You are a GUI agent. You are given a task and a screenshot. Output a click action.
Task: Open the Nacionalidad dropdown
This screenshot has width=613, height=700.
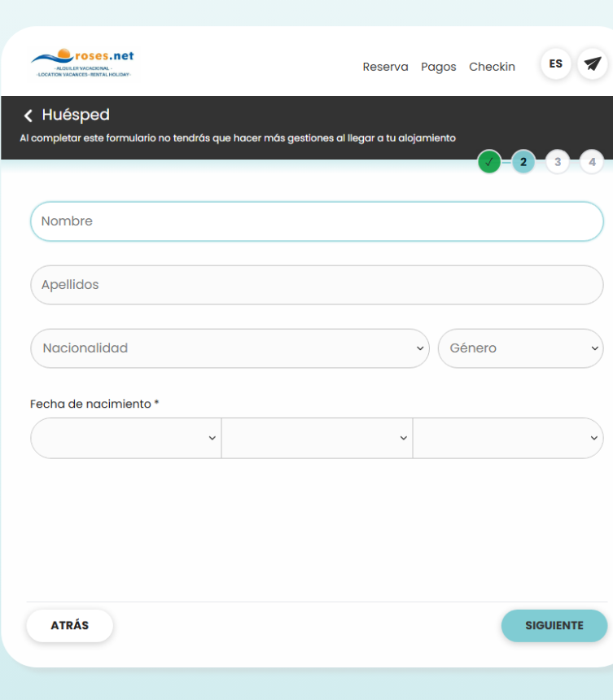(230, 348)
